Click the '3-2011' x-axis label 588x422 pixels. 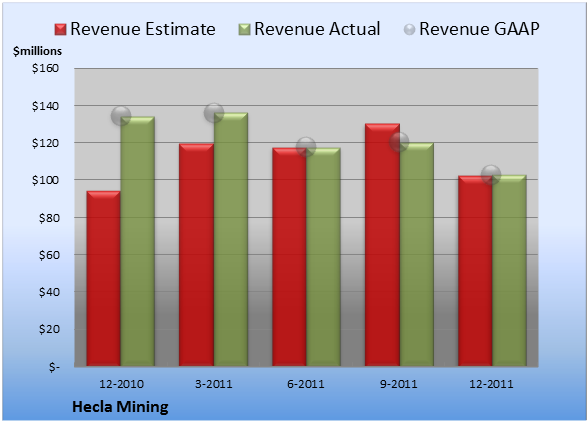click(x=214, y=384)
